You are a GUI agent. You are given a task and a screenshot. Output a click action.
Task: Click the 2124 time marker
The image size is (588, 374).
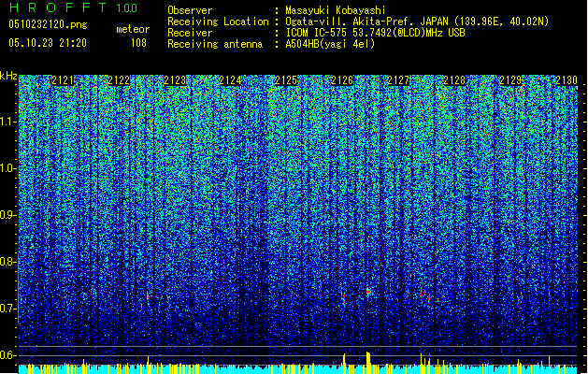pos(230,80)
